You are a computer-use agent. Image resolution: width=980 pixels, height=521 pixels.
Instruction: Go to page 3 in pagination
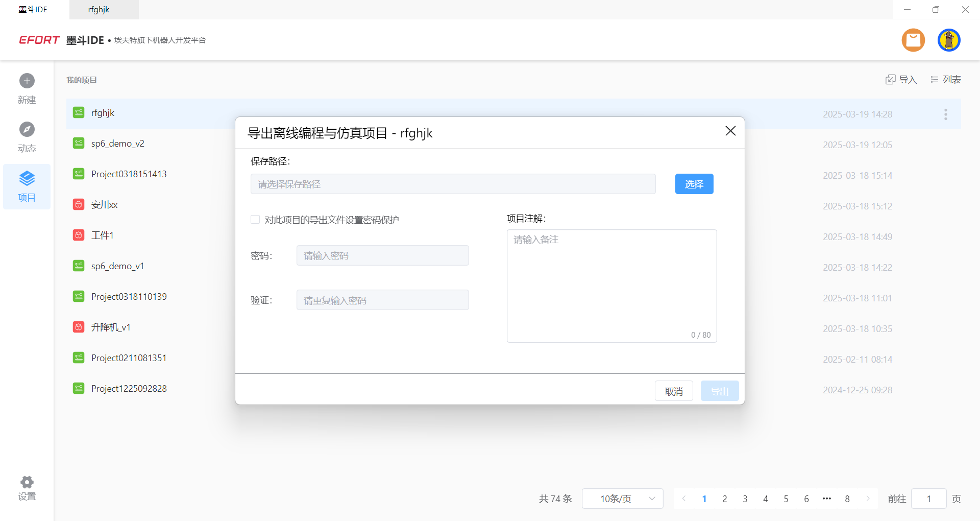745,499
